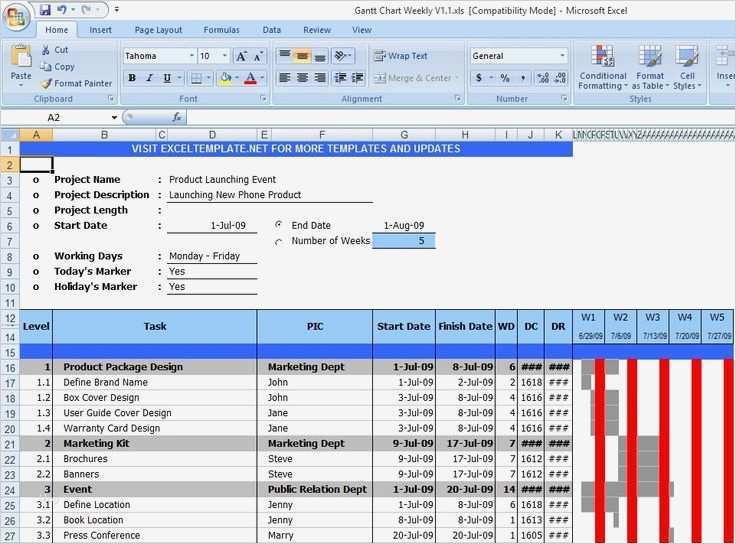
Task: Toggle underline formatting
Action: click(167, 78)
